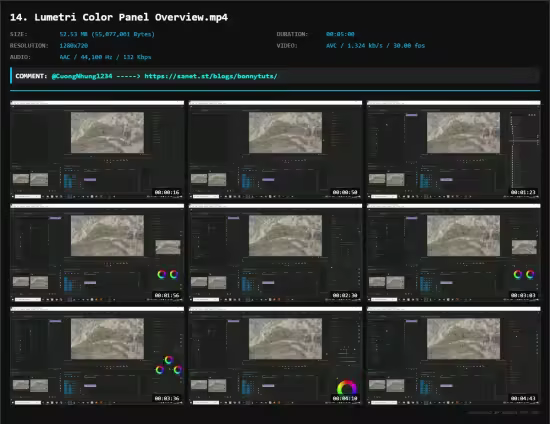Select the frame preview at 00:02:30
The image size is (550, 424).
point(275,253)
